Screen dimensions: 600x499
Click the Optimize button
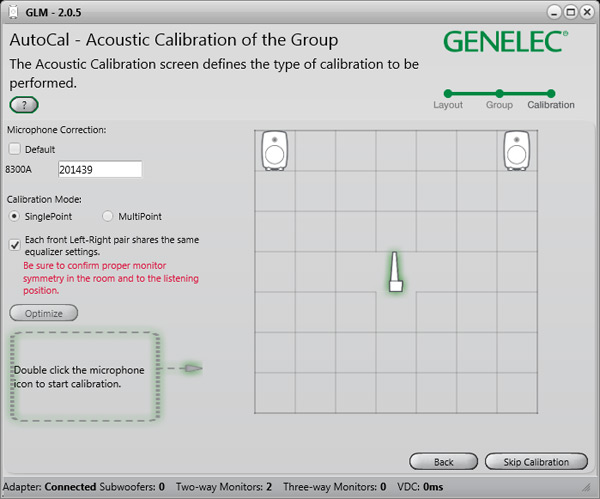(x=43, y=313)
